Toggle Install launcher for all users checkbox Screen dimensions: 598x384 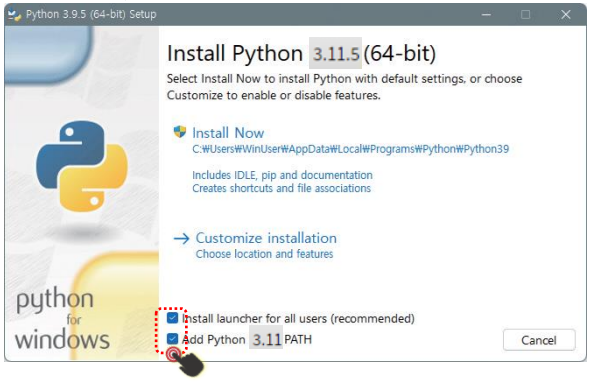point(172,318)
